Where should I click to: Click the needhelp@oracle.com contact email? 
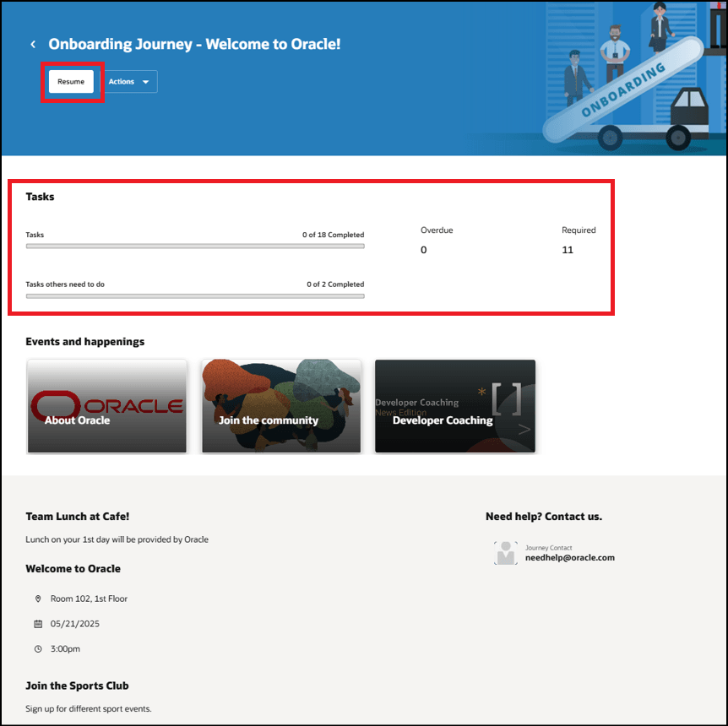pos(570,558)
